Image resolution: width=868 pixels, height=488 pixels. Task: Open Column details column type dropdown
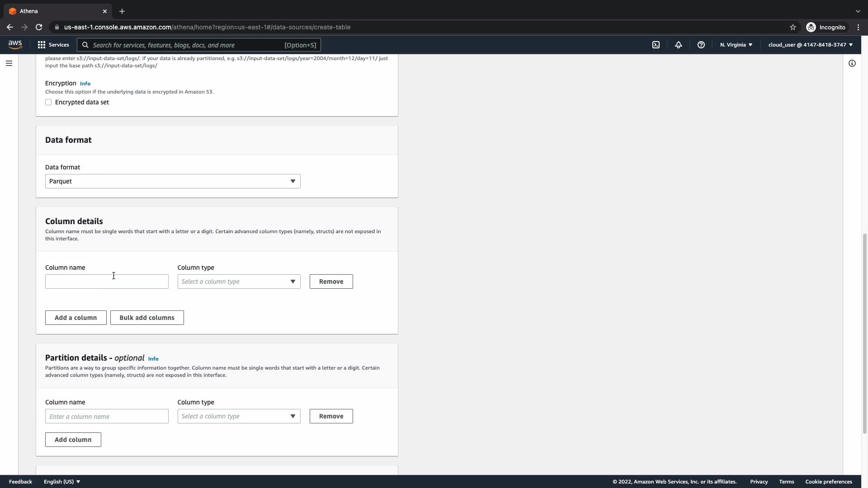(239, 282)
